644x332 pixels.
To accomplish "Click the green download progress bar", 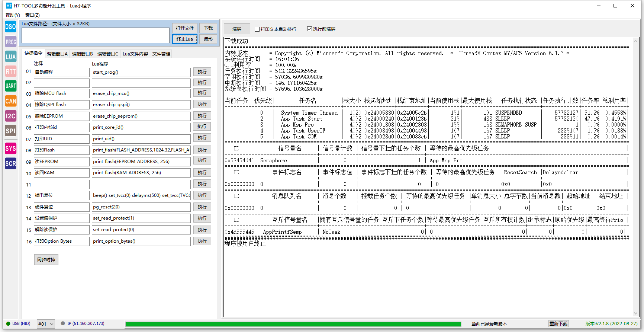I will tap(293, 324).
